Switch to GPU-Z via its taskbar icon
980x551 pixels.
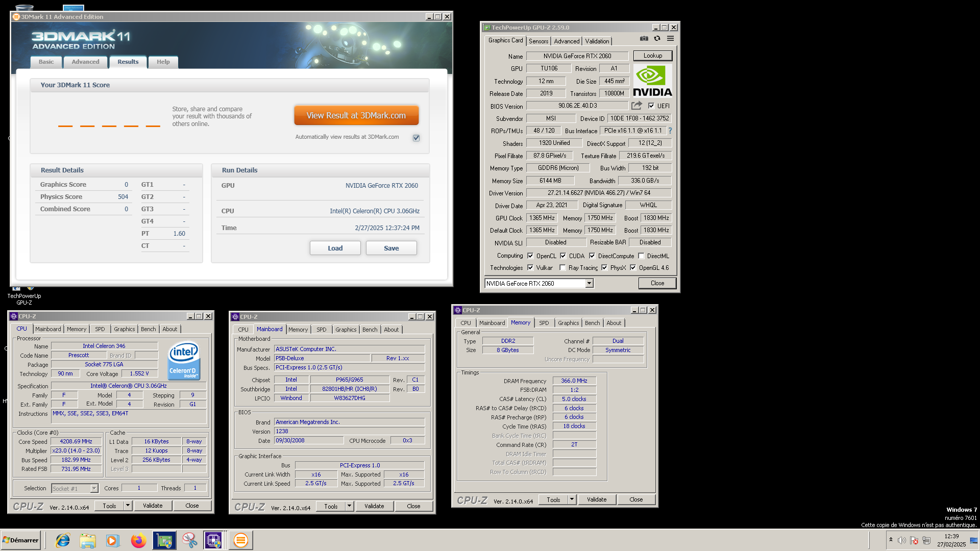coord(164,540)
